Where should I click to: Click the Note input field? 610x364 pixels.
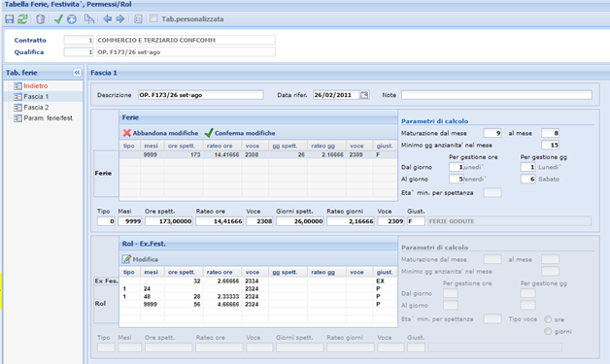[496, 95]
